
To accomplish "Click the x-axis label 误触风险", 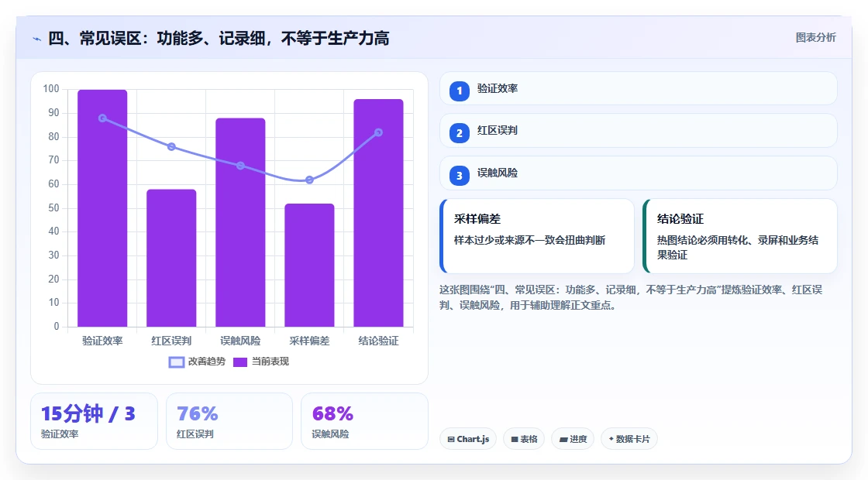I will (240, 341).
